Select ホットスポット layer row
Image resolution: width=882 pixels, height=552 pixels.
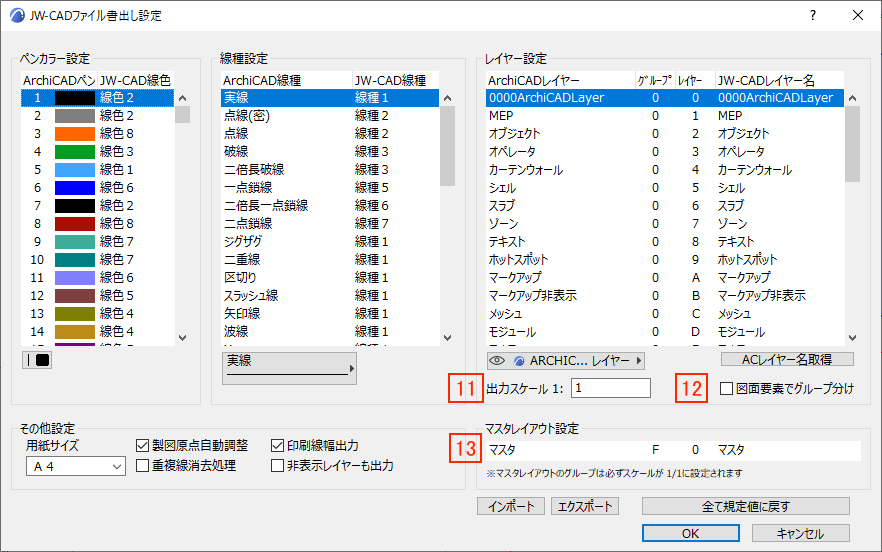[665, 260]
